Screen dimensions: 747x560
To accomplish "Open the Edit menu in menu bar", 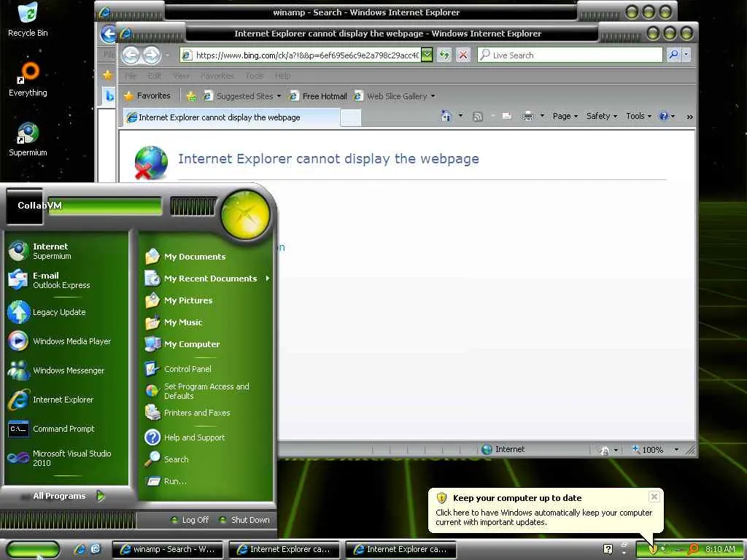I will click(x=155, y=76).
